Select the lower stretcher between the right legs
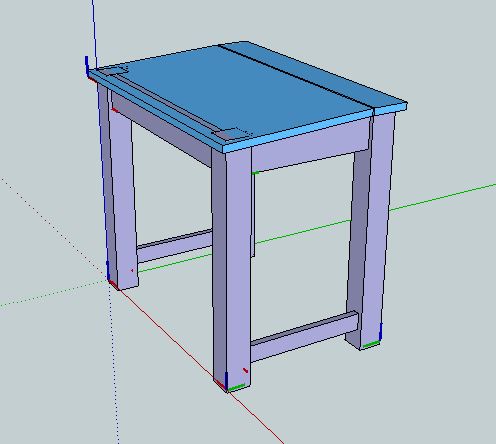Image resolution: width=496 pixels, height=444 pixels. (304, 337)
